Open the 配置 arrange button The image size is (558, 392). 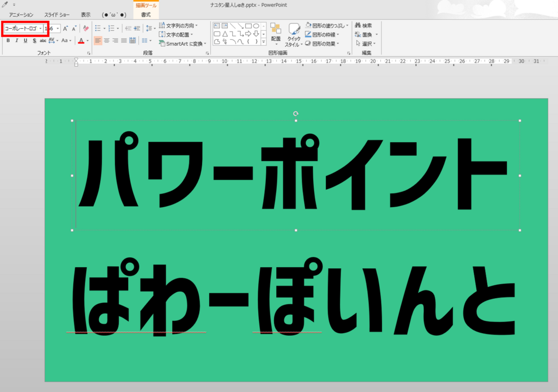click(276, 34)
